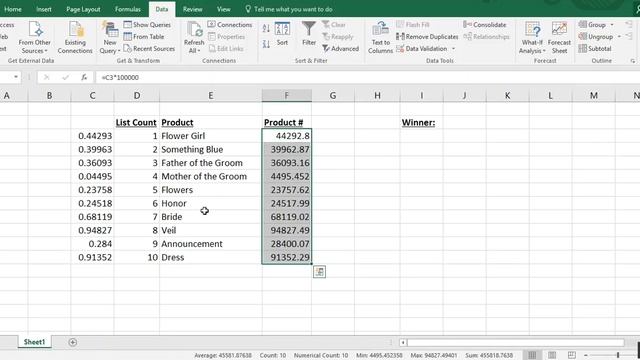Open the Home tab
Screen dimensions: 640x360
13,9
